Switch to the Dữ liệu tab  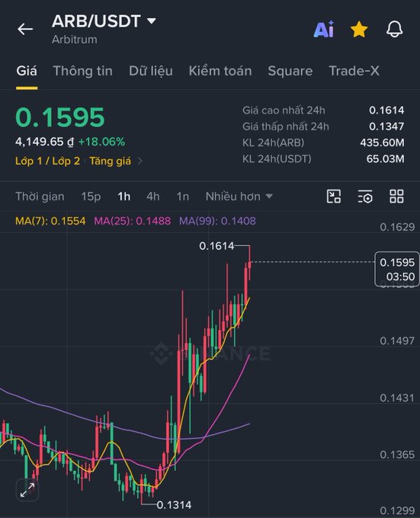151,71
